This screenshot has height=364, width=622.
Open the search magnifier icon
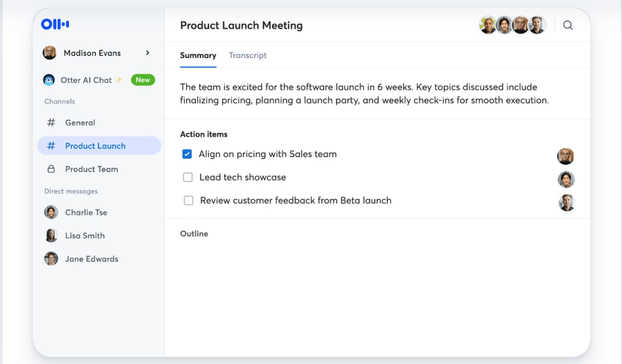click(568, 25)
